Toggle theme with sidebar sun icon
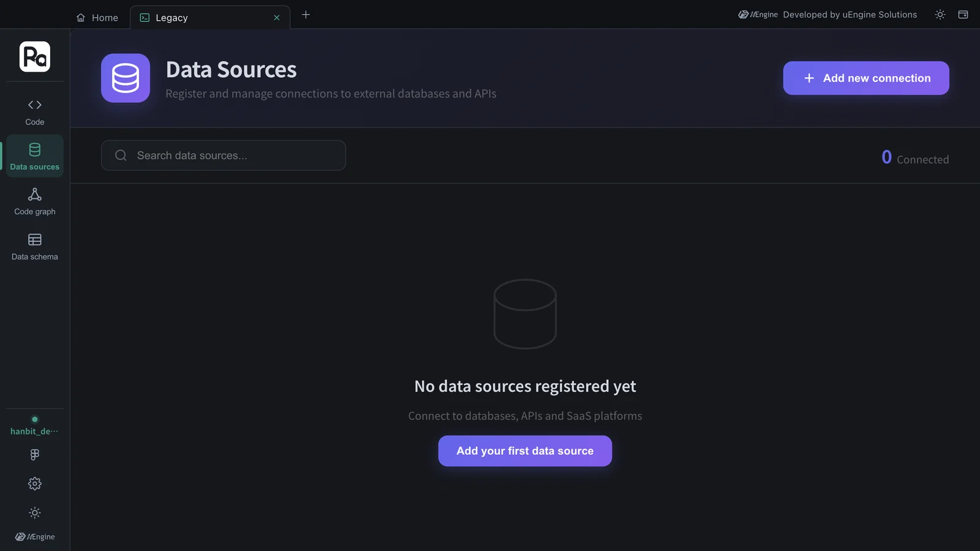This screenshot has width=980, height=551. coord(35,512)
